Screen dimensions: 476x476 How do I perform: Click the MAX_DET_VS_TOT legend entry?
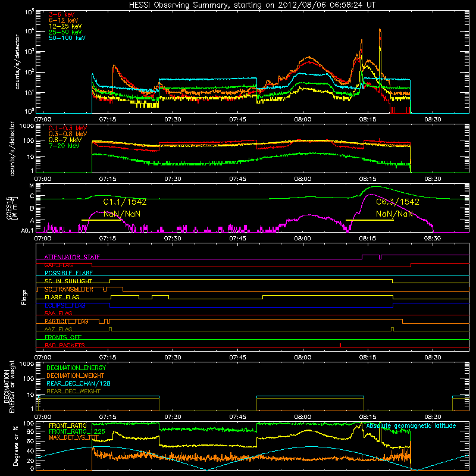[x=74, y=437]
